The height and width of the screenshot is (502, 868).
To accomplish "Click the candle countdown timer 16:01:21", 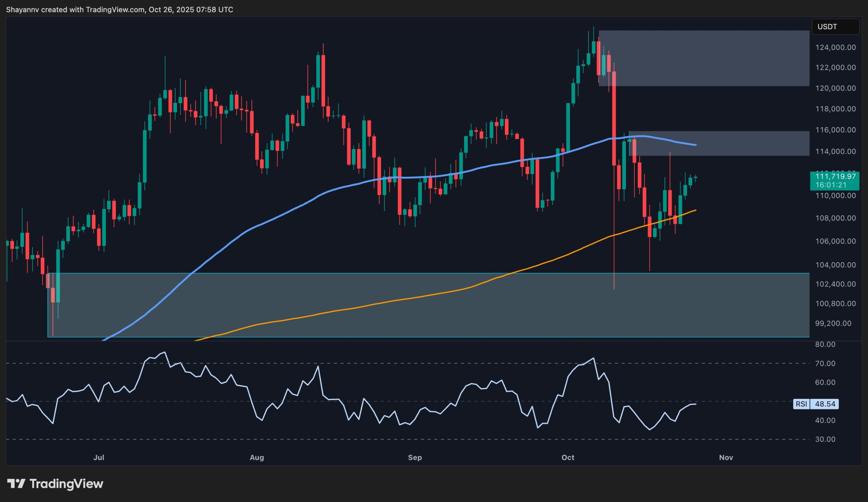I will coord(835,184).
